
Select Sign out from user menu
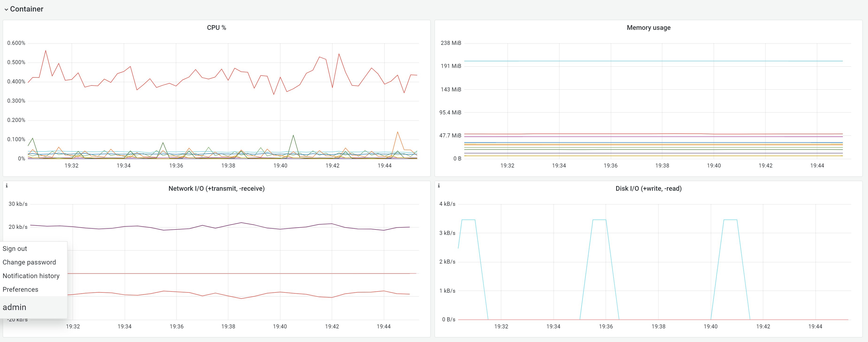coord(15,249)
